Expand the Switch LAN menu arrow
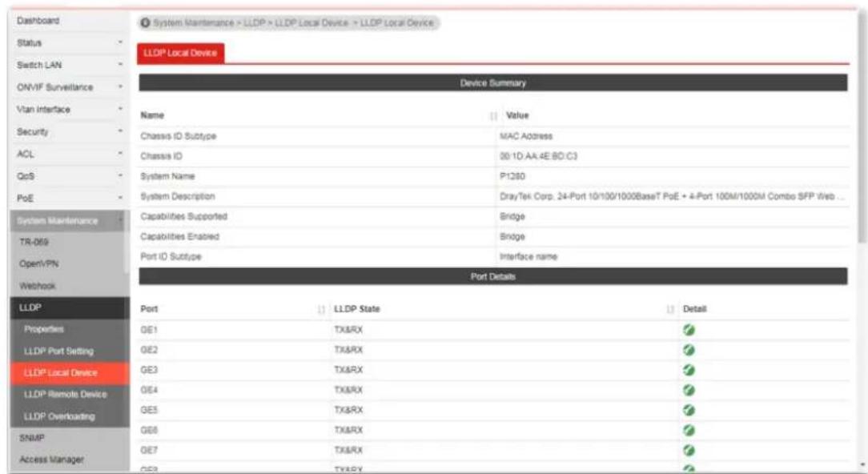868x474 pixels. coord(120,65)
